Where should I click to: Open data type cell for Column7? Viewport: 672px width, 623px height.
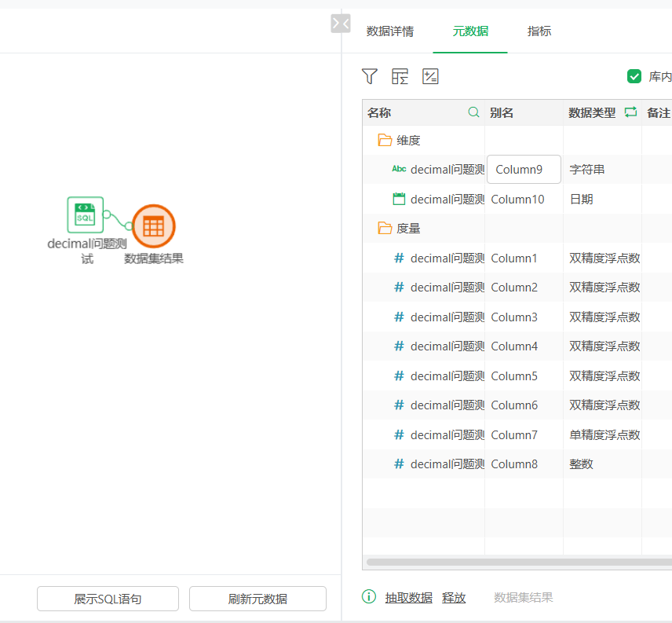point(603,434)
